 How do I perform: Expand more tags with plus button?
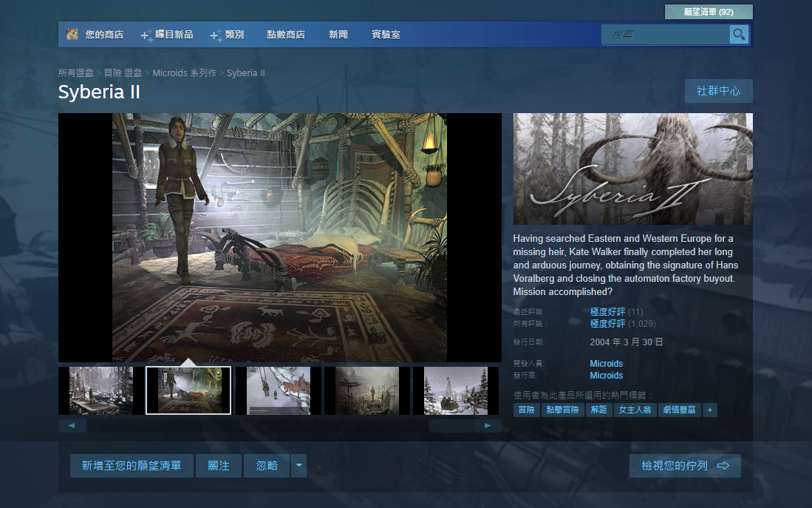709,410
